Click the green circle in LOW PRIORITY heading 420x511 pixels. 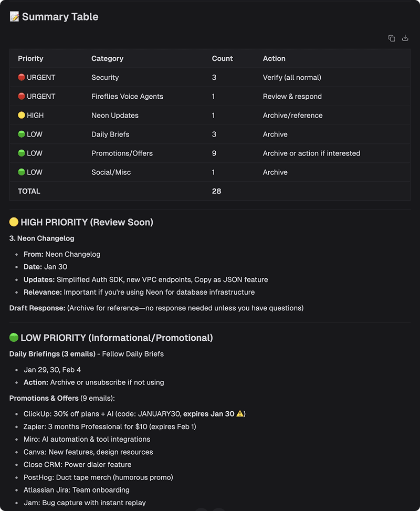(14, 338)
